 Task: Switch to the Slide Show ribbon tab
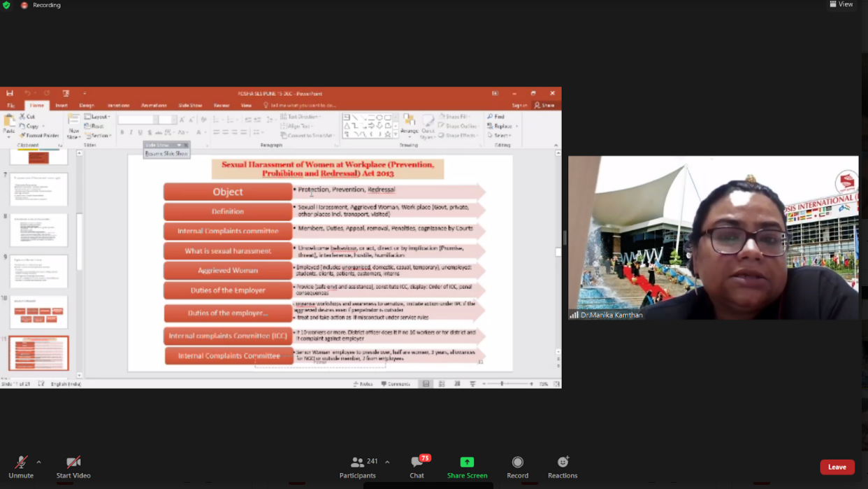pos(190,106)
